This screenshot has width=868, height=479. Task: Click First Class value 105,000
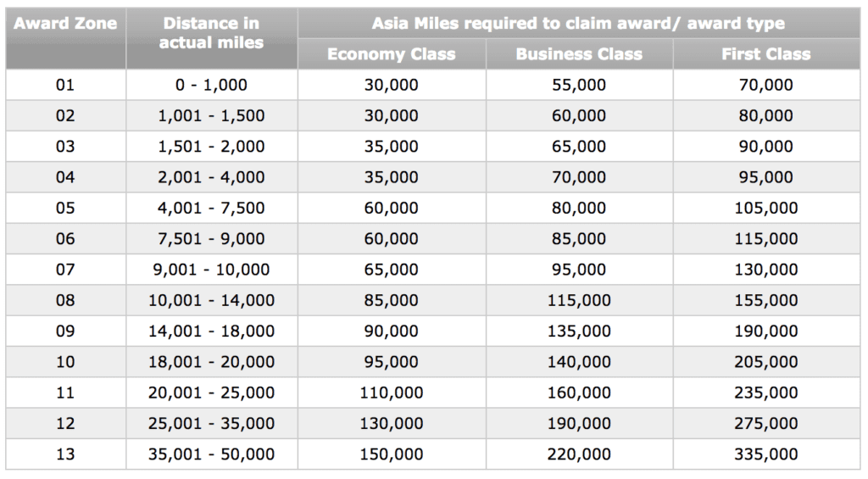765,208
